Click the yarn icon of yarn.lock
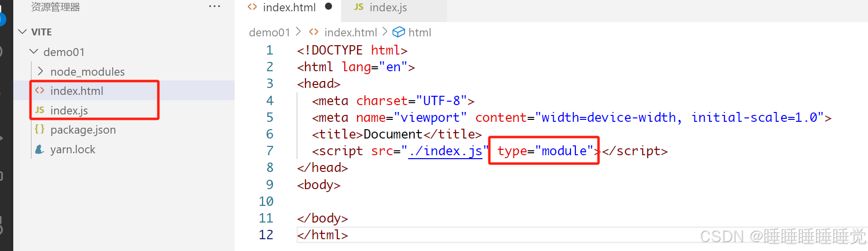This screenshot has width=868, height=251. (40, 149)
